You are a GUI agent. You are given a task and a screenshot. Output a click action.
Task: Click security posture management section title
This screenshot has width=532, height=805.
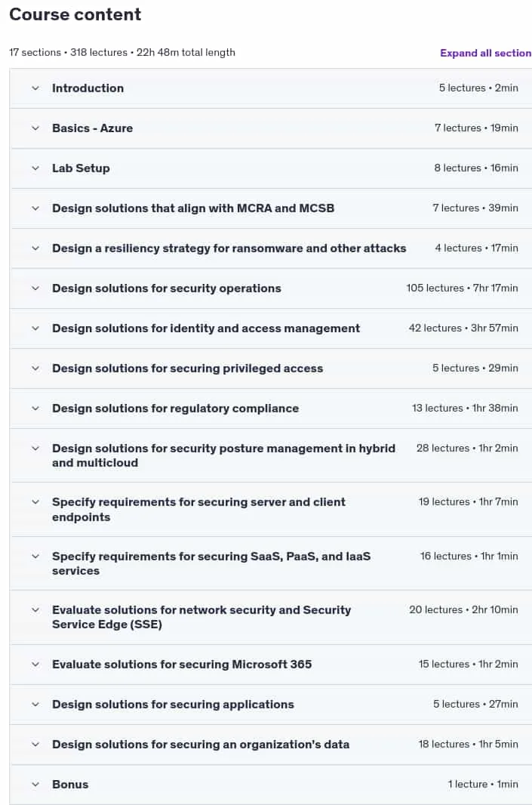(223, 455)
